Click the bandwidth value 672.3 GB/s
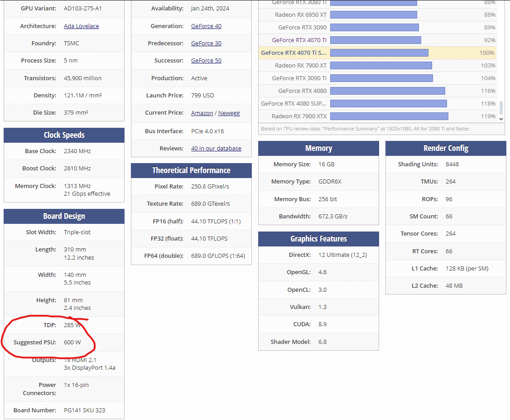The width and height of the screenshot is (510, 420). (x=333, y=217)
